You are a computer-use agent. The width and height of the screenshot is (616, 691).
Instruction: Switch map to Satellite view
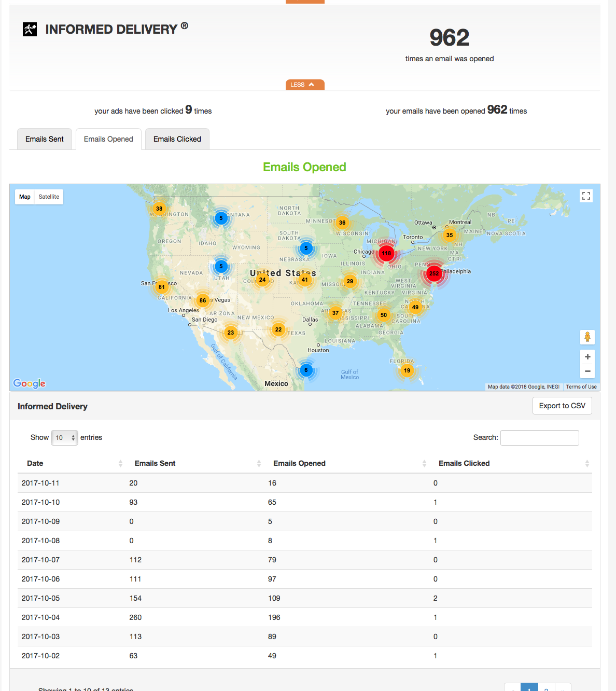click(x=49, y=197)
